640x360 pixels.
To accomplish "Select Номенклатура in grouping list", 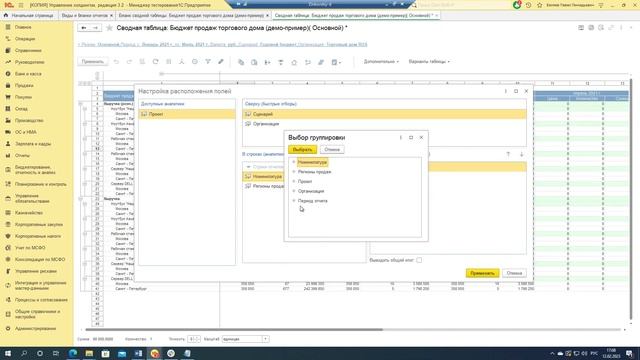I will tap(312, 162).
